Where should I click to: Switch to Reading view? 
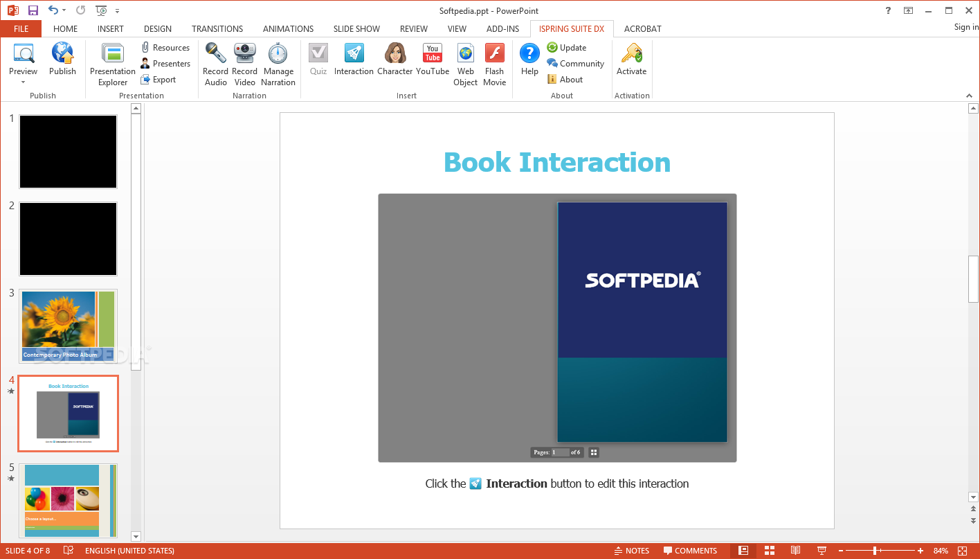[796, 551]
